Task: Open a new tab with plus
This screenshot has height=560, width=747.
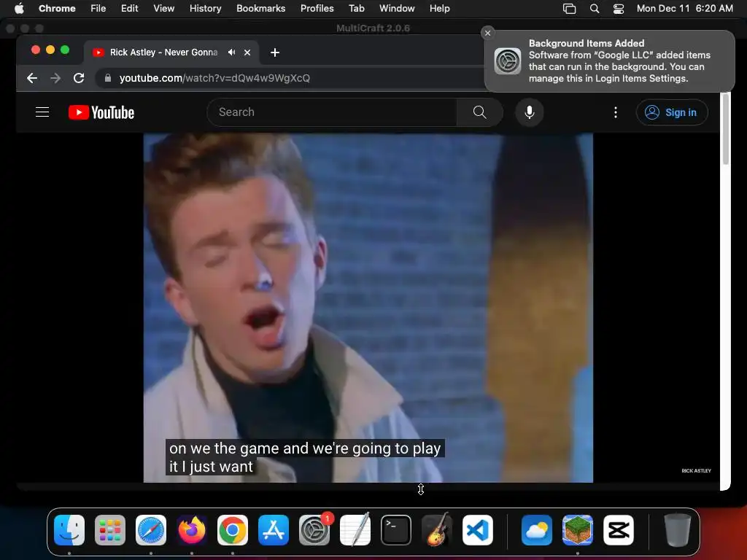Action: 275,52
